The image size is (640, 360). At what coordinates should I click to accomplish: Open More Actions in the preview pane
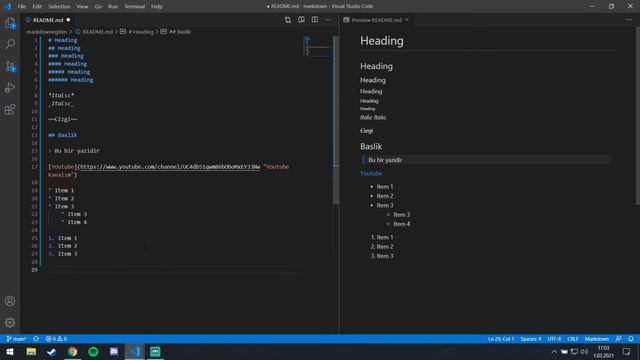(629, 20)
